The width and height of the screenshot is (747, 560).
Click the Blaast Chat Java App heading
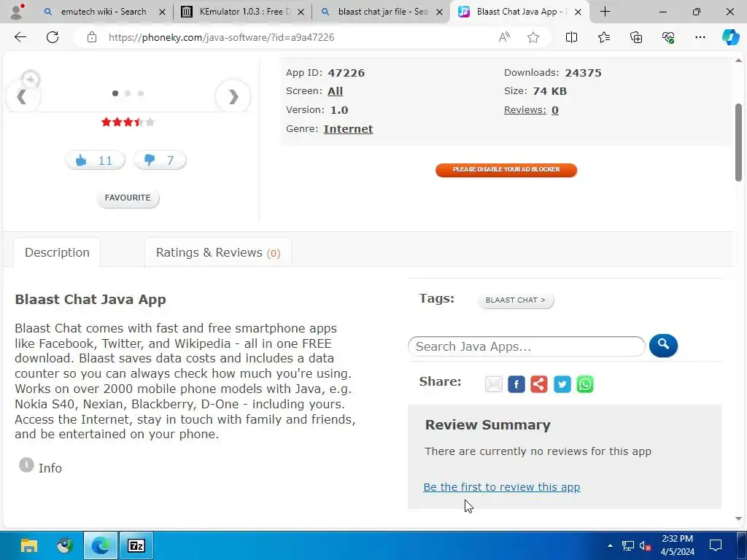pyautogui.click(x=90, y=300)
